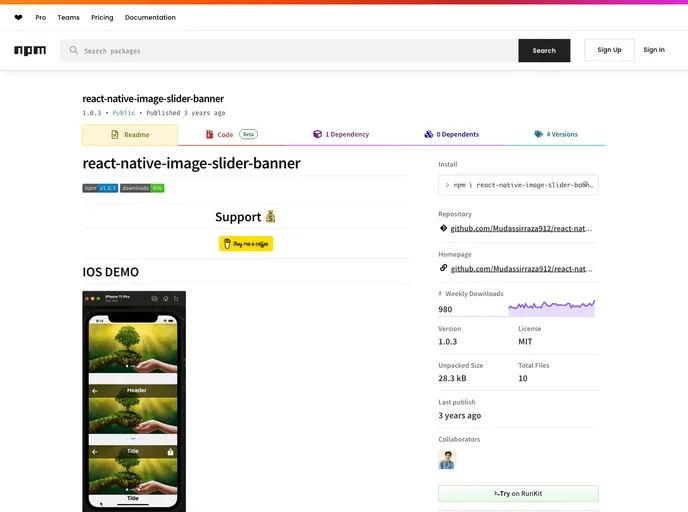Open the Pricing page link
688x512 pixels.
[x=102, y=18]
